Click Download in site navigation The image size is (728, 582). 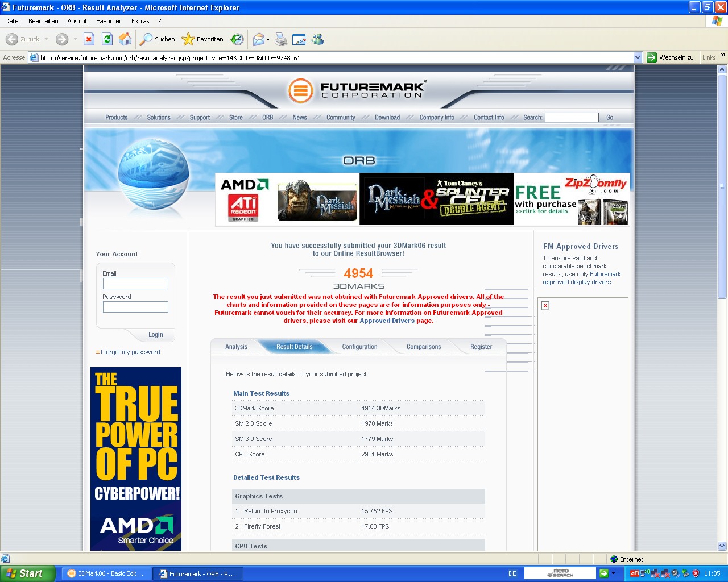click(387, 118)
